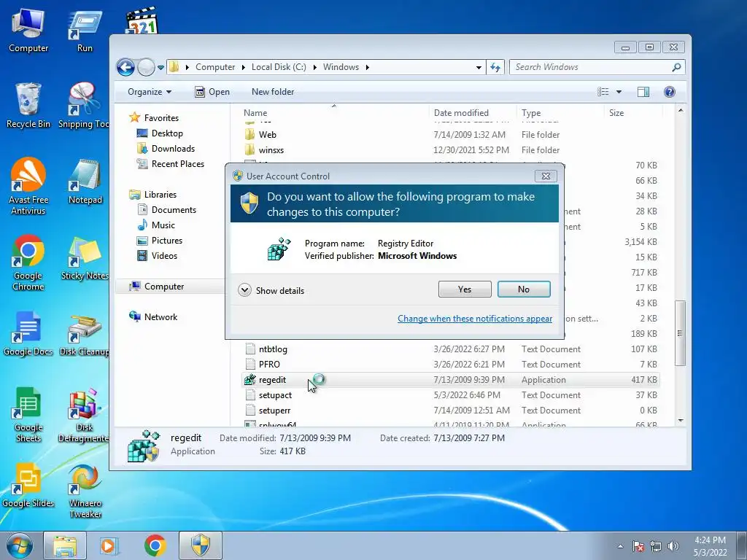This screenshot has height=560, width=747.
Task: Open the Run desktop shortcut
Action: (x=85, y=31)
